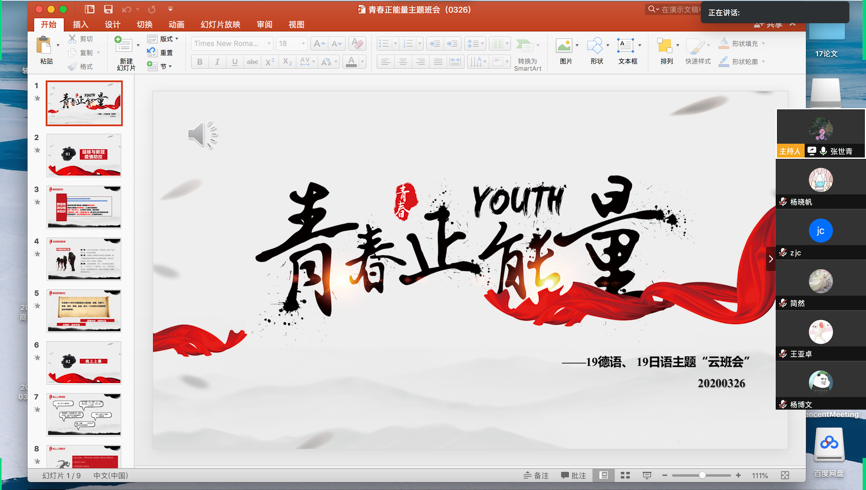This screenshot has width=866, height=490.
Task: Click the Paste (粘贴) clipboard icon
Action: 45,47
